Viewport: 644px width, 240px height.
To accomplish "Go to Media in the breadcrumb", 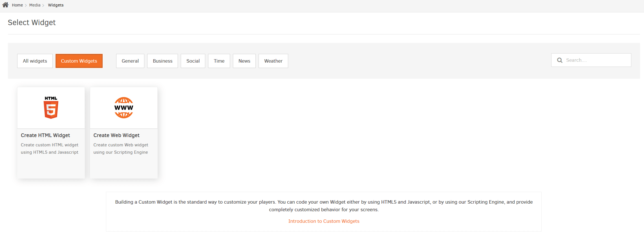I will [x=35, y=5].
